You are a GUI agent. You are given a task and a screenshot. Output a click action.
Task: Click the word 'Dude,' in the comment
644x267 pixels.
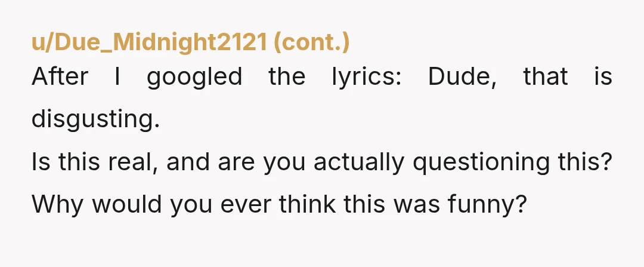click(x=463, y=77)
